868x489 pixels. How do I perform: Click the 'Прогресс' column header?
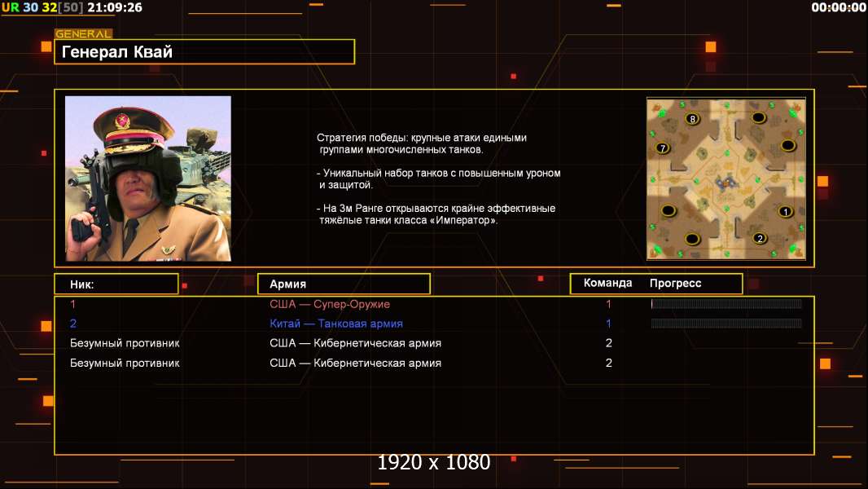[675, 284]
